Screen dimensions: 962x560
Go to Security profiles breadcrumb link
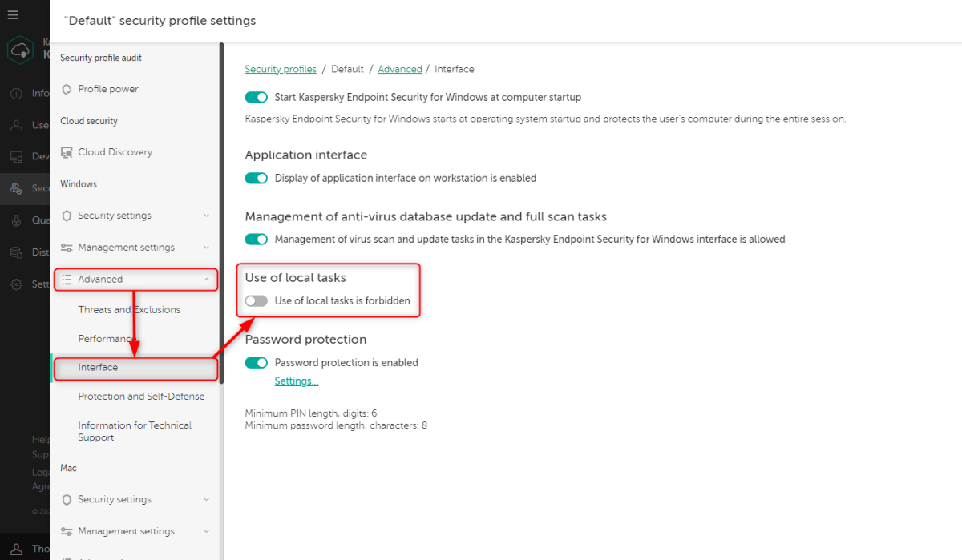click(x=281, y=70)
